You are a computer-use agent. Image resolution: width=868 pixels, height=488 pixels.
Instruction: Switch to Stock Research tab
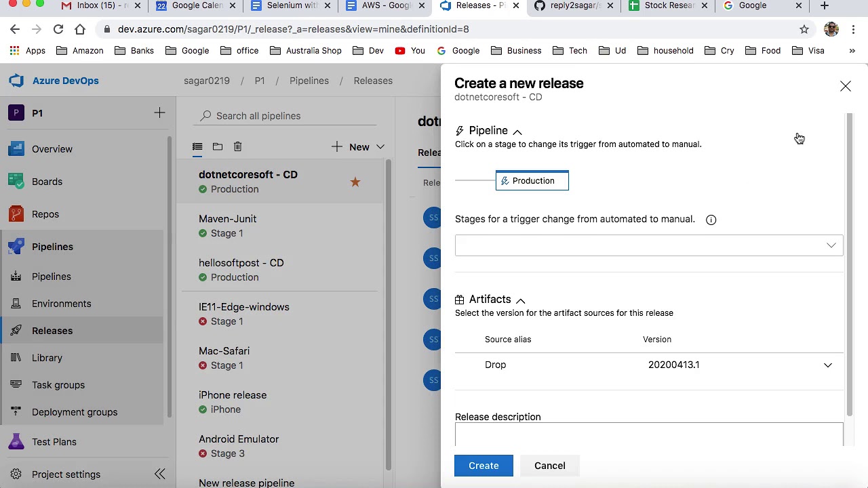coord(669,5)
